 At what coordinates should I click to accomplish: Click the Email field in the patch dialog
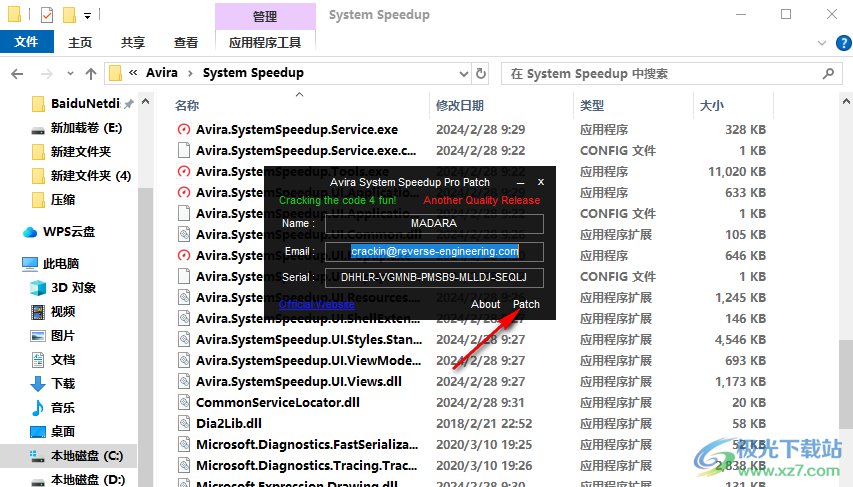point(434,251)
